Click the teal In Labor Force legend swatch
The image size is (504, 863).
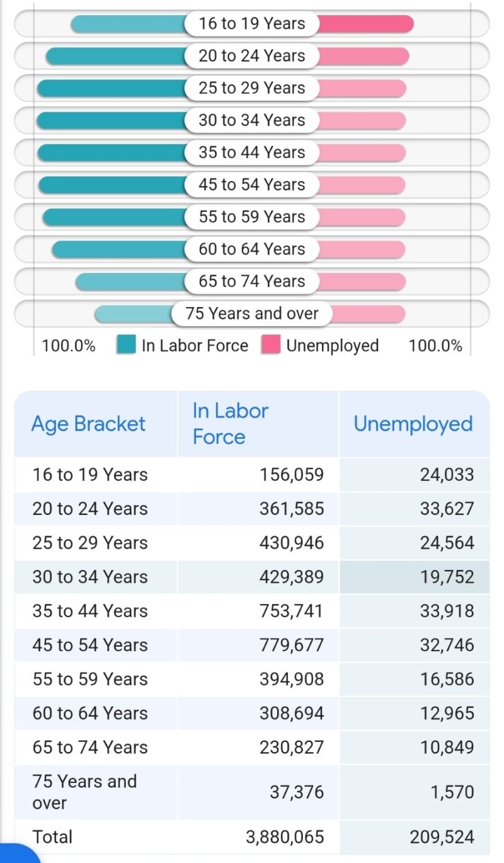126,345
